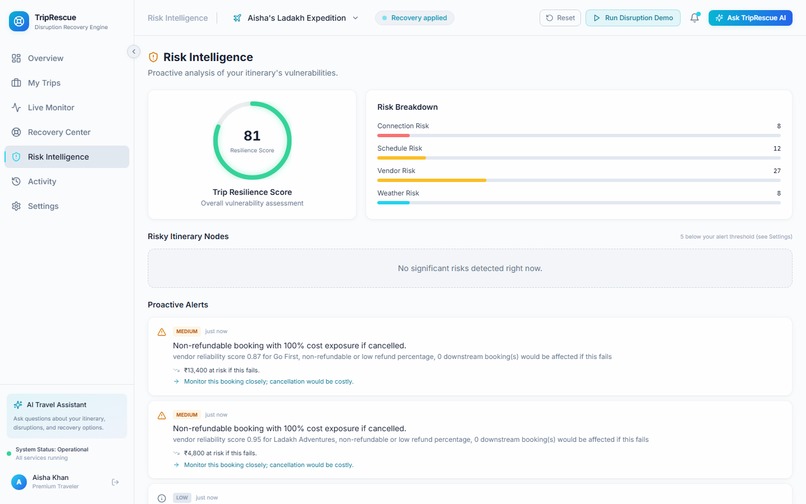Viewport: 806px width, 504px height.
Task: Click the Risk Intelligence shield sidebar icon
Action: click(16, 157)
